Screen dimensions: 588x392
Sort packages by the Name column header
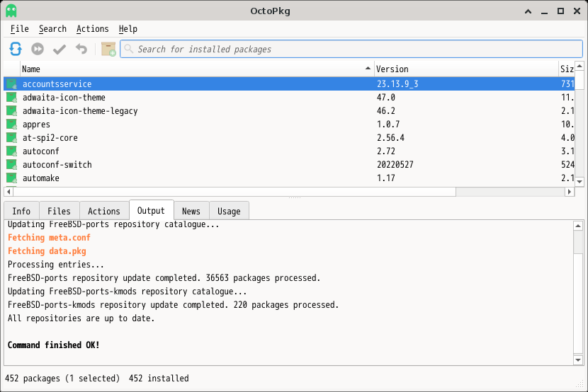191,69
